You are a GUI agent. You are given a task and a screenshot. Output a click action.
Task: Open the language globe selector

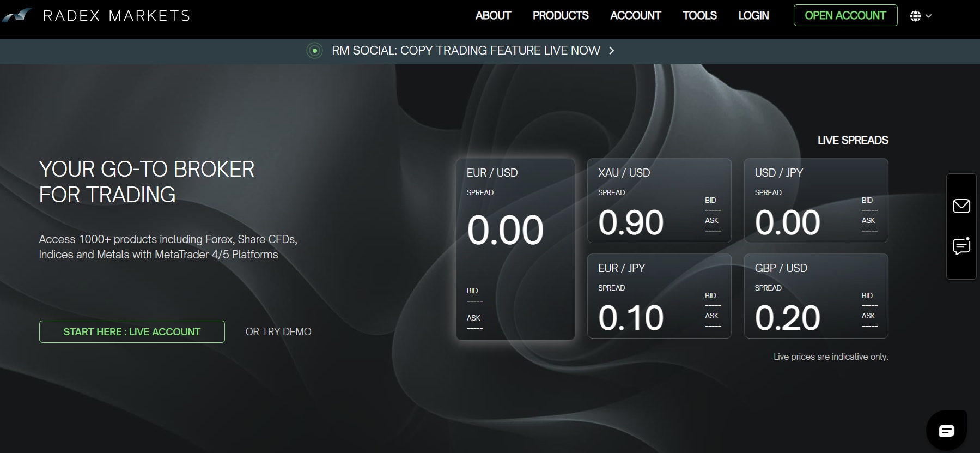pyautogui.click(x=915, y=16)
